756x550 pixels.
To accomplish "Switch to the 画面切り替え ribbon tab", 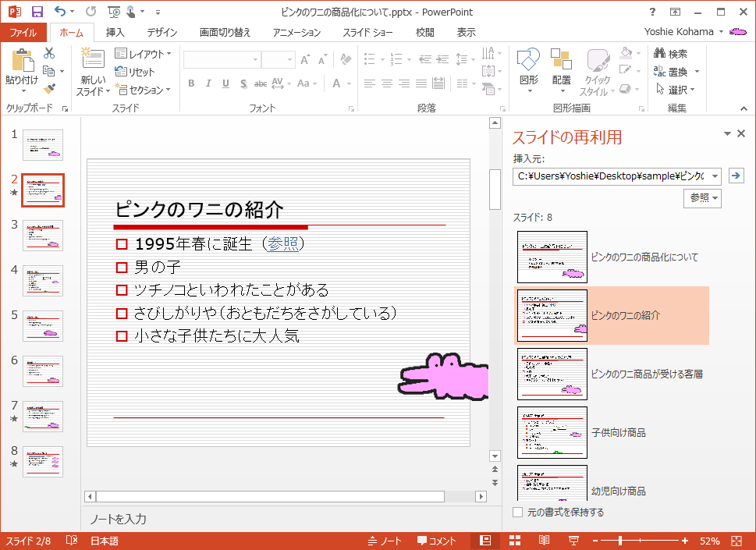I will coord(225,32).
